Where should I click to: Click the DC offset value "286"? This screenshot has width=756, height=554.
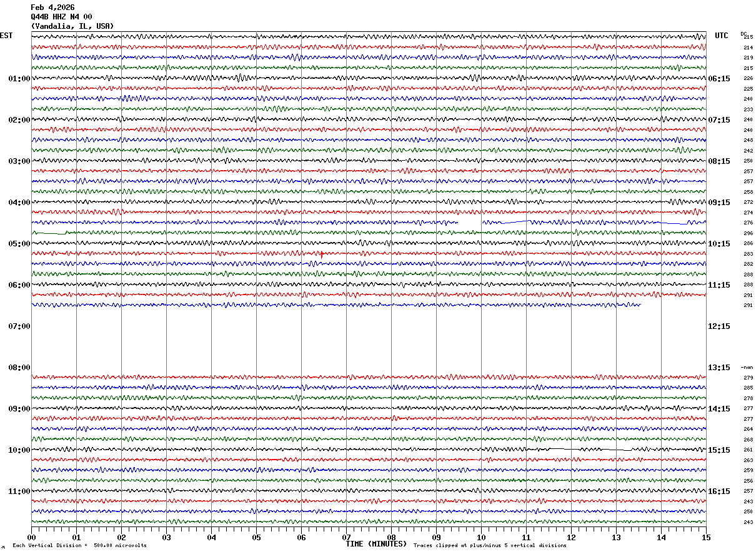[x=748, y=243]
